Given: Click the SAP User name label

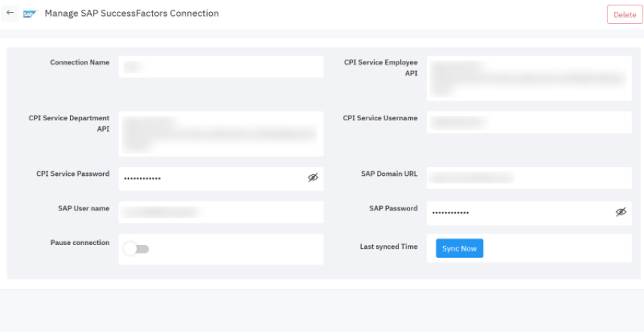Looking at the screenshot, I should click(84, 208).
